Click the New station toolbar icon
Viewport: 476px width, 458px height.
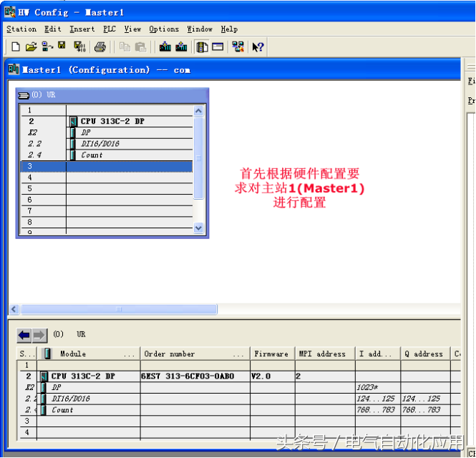coord(16,47)
